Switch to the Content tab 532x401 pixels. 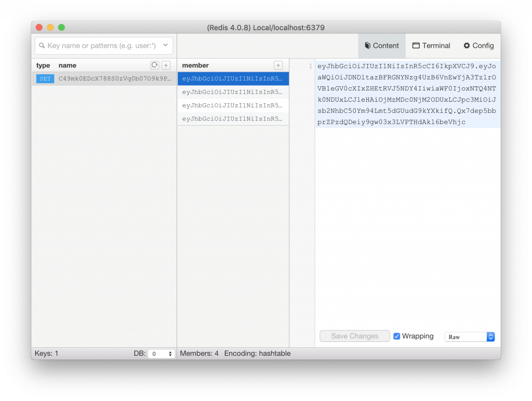click(382, 46)
